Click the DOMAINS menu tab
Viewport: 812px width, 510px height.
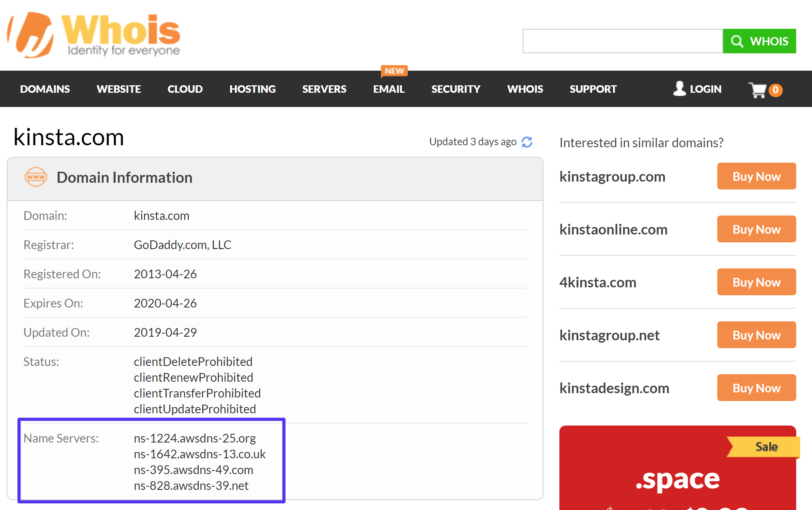tap(45, 89)
